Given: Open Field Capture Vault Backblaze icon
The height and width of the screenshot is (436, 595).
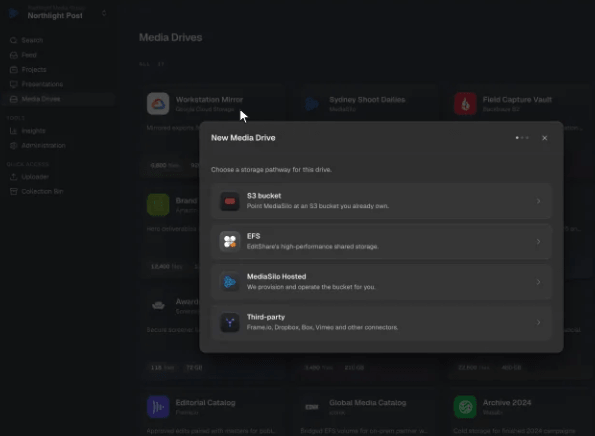Looking at the screenshot, I should click(x=465, y=104).
